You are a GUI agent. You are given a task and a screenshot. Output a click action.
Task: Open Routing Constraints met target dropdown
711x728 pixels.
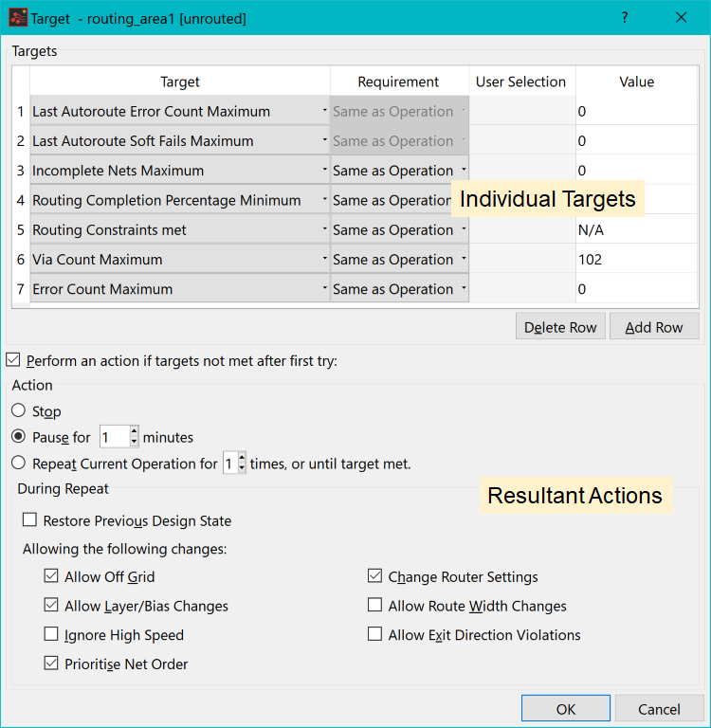pos(180,229)
